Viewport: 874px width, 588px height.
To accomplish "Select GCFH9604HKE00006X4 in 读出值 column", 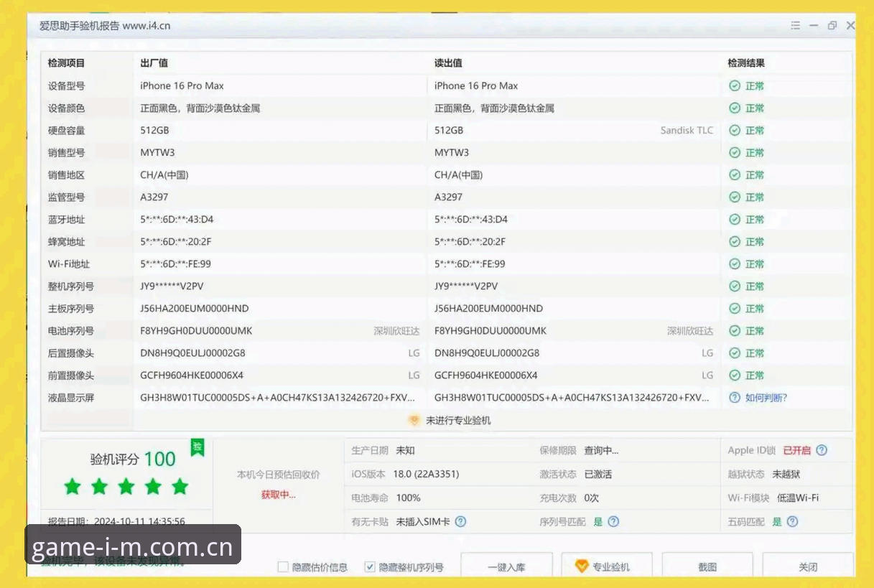I will click(x=486, y=375).
